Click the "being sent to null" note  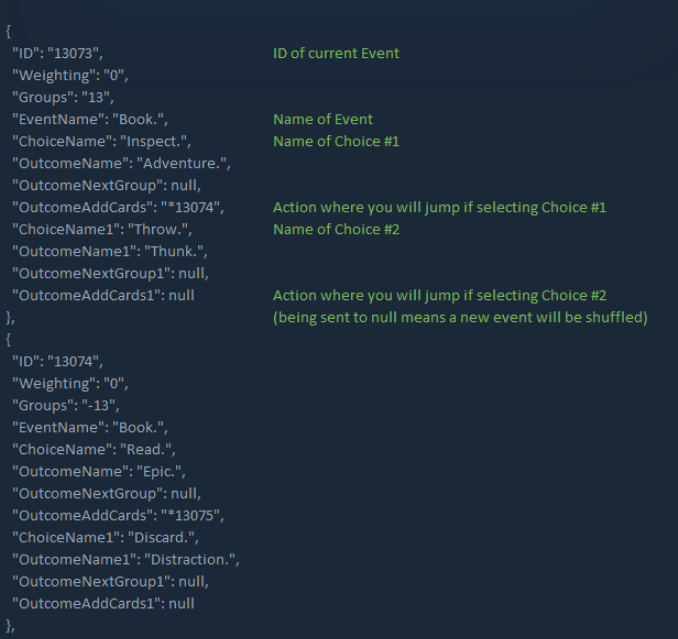pyautogui.click(x=460, y=317)
